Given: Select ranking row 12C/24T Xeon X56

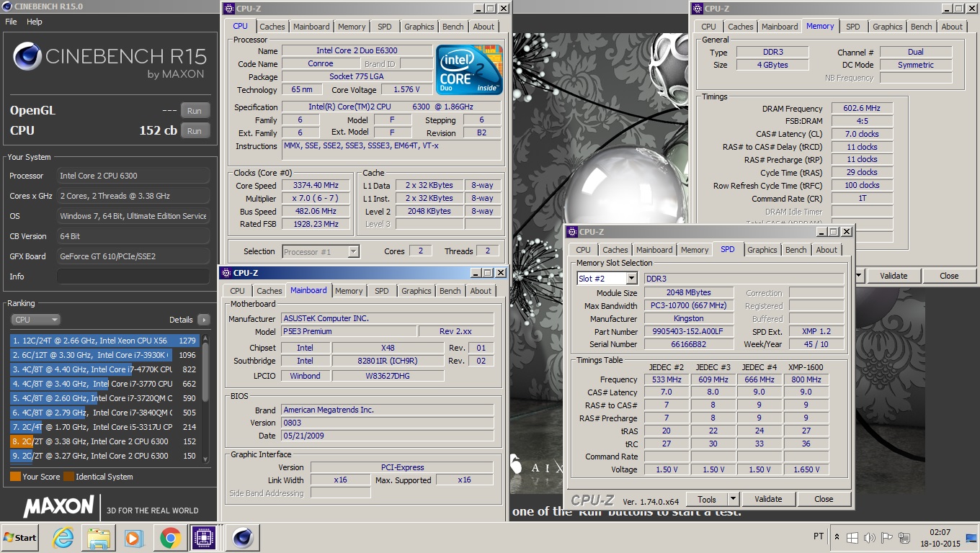Looking at the screenshot, I should 105,341.
